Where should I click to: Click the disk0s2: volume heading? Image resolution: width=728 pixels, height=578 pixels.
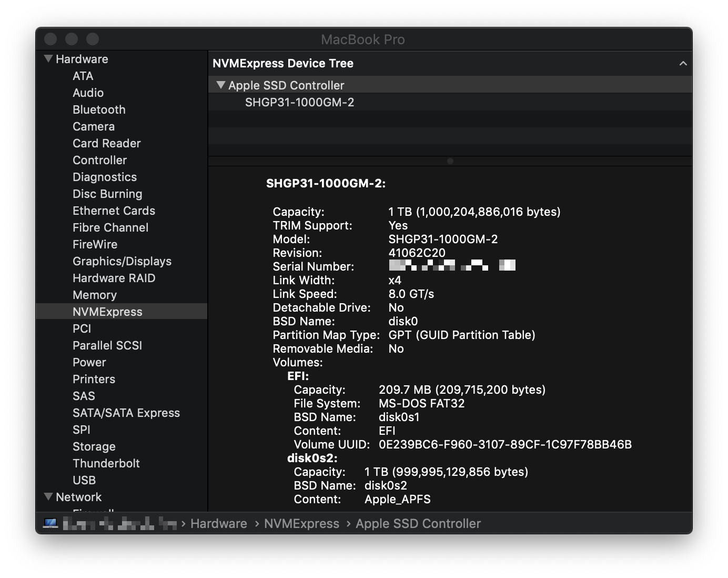[312, 458]
